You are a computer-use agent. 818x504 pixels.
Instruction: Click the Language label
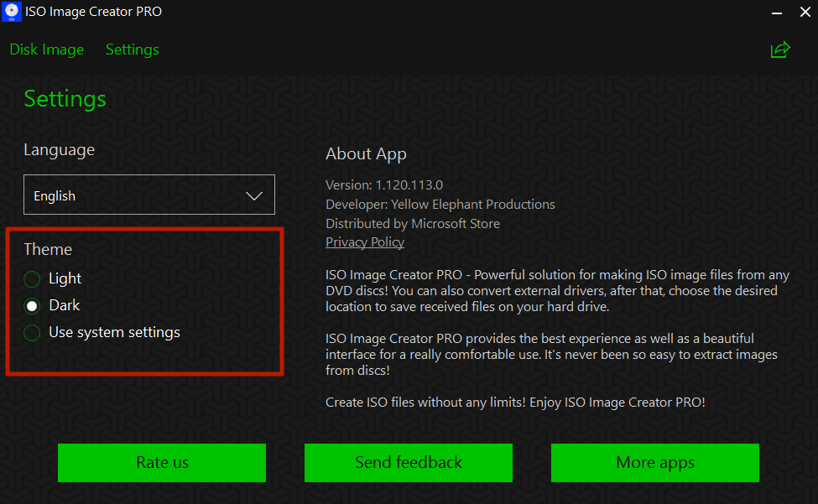(x=59, y=150)
